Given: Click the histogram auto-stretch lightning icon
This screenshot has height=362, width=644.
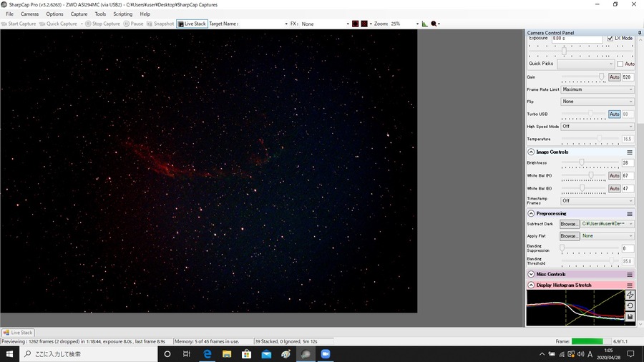Looking at the screenshot, I should point(630,295).
